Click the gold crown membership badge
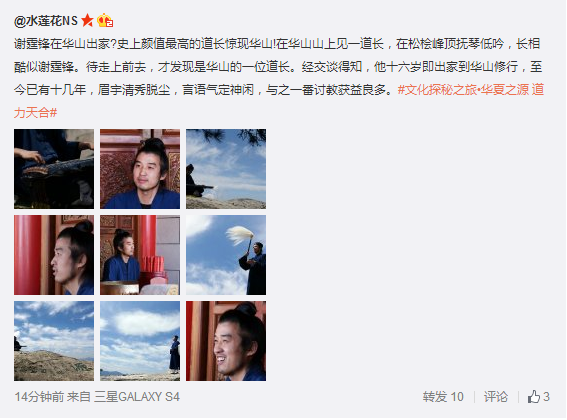Screen dimensions: 567x420 click(105, 20)
